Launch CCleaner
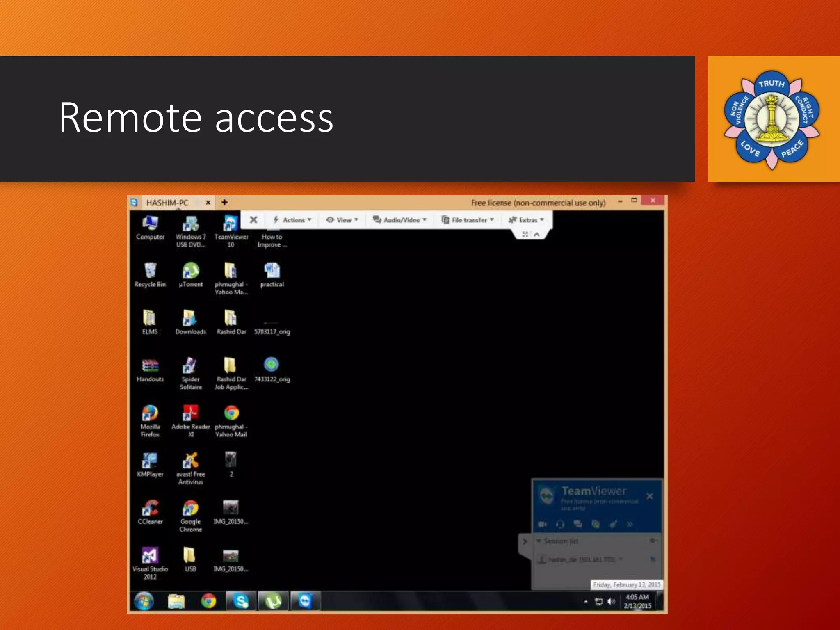The width and height of the screenshot is (840, 630). pos(150,513)
